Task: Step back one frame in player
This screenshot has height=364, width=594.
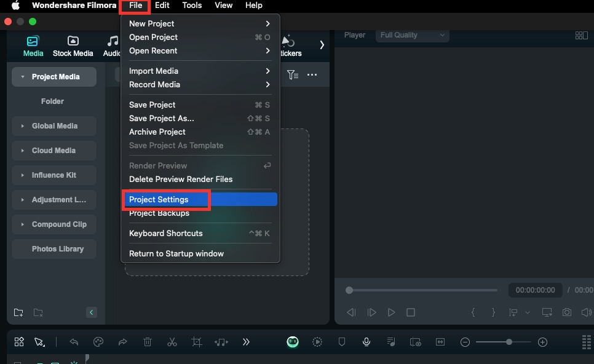Action: [x=351, y=312]
